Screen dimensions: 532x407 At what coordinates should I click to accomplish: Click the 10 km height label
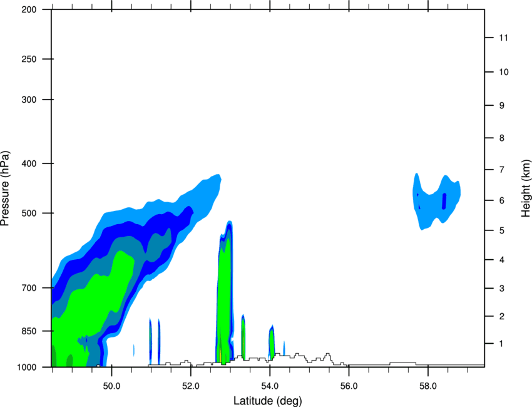pyautogui.click(x=504, y=72)
